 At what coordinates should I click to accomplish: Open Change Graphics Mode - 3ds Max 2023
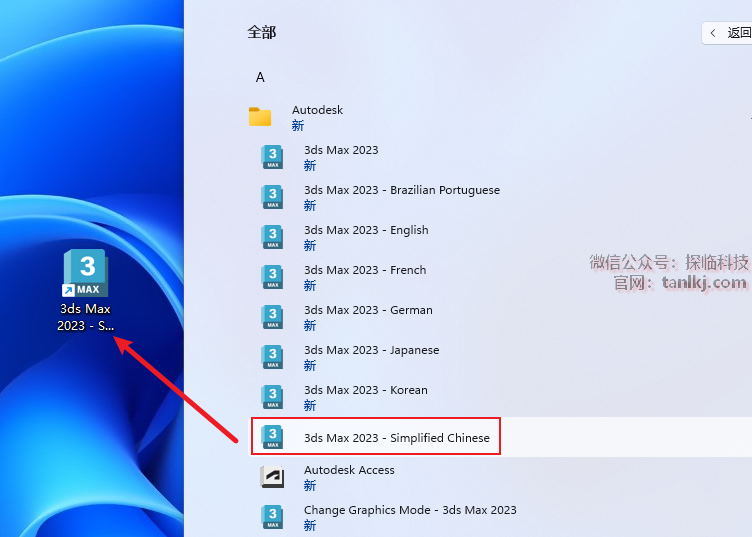click(410, 510)
